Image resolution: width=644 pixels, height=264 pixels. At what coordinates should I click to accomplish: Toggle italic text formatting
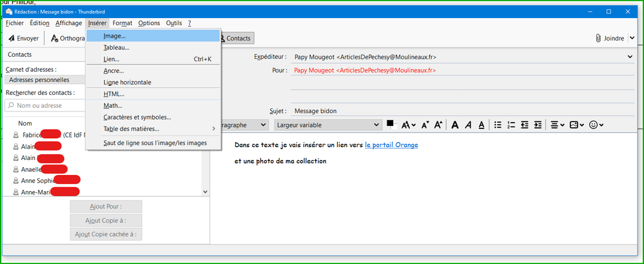(467, 125)
